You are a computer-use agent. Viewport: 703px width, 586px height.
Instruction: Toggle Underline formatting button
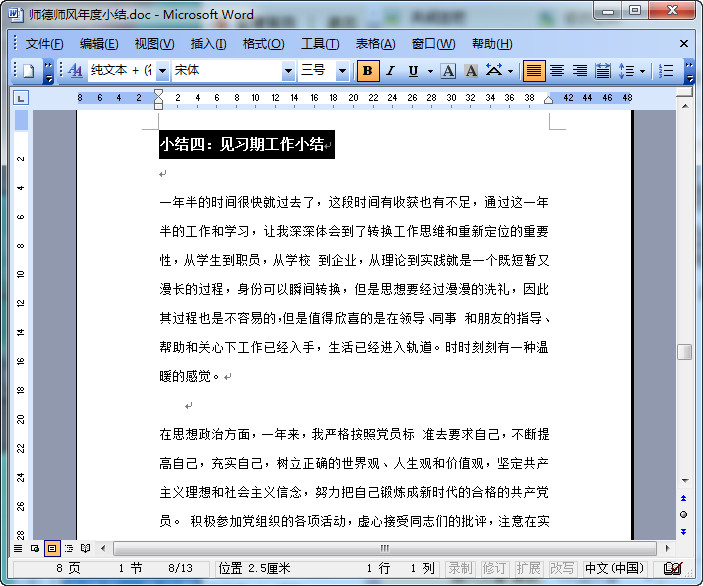point(413,71)
